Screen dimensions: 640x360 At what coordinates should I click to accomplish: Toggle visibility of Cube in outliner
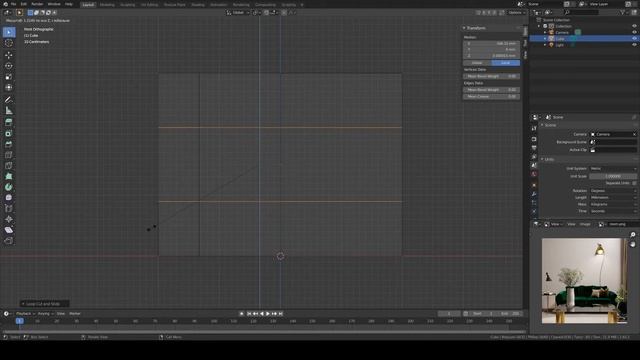(634, 38)
